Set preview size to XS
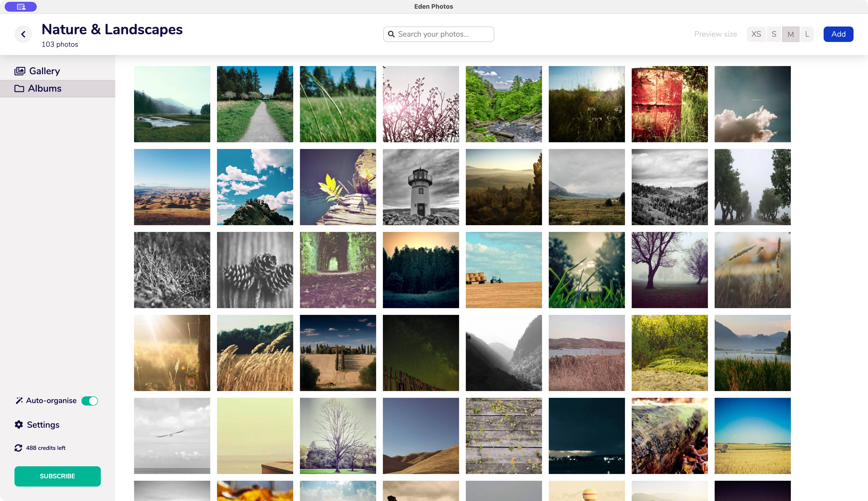 [756, 34]
